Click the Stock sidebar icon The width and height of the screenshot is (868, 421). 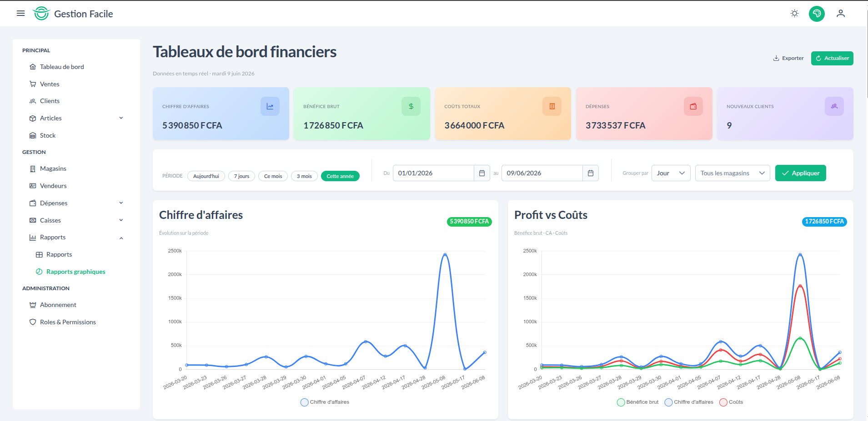click(x=33, y=135)
